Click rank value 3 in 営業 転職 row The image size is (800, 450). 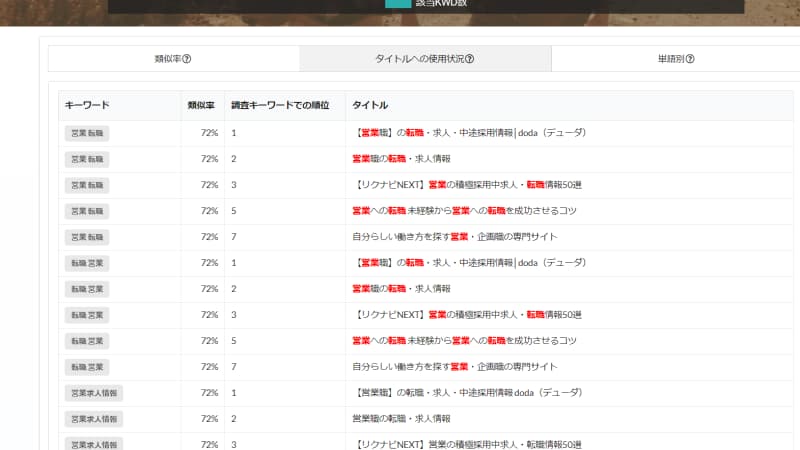tap(234, 185)
